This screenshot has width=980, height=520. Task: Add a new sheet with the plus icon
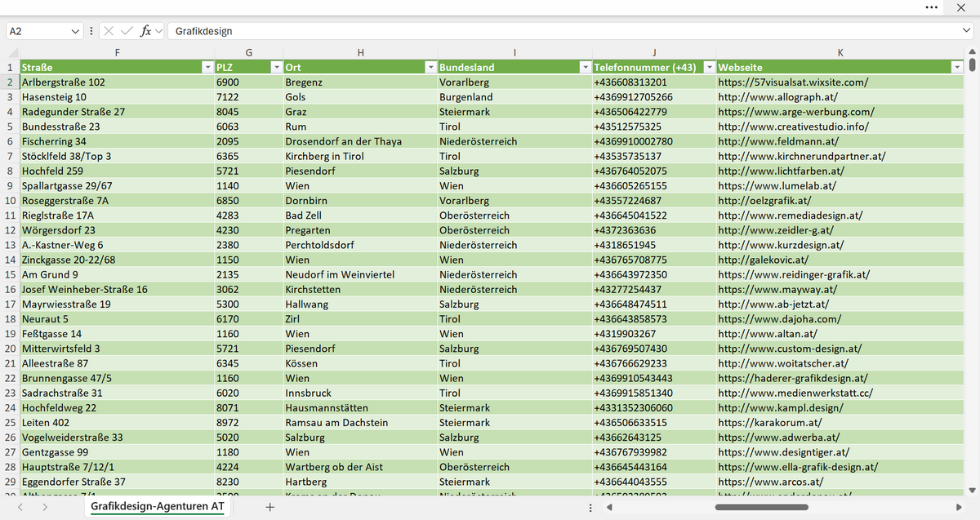coord(270,507)
